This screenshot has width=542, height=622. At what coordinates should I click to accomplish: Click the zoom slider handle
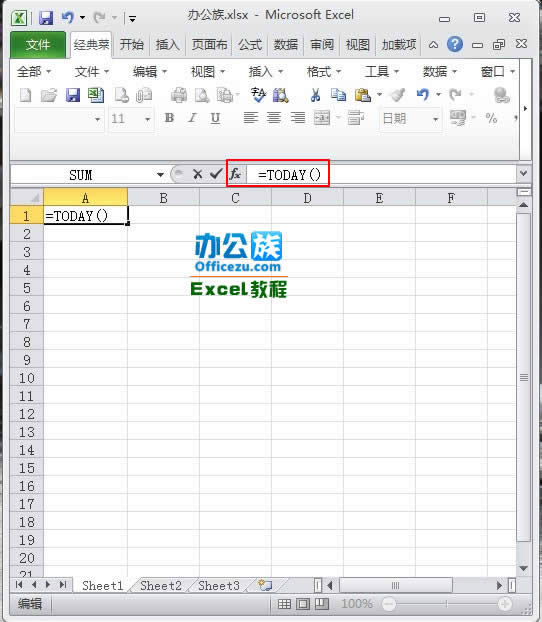tap(446, 604)
